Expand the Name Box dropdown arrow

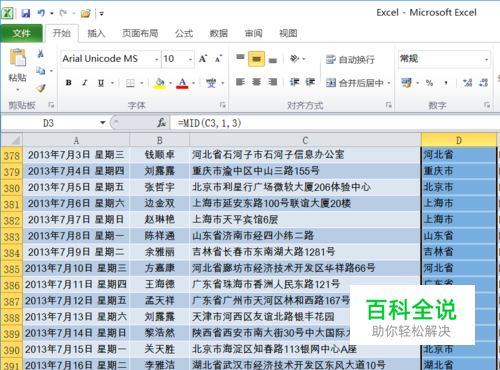coord(103,123)
